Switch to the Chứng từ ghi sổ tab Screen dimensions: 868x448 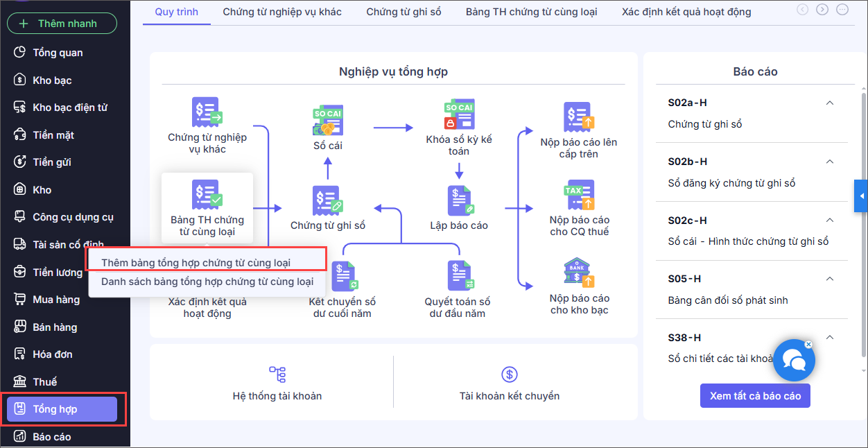pos(403,12)
